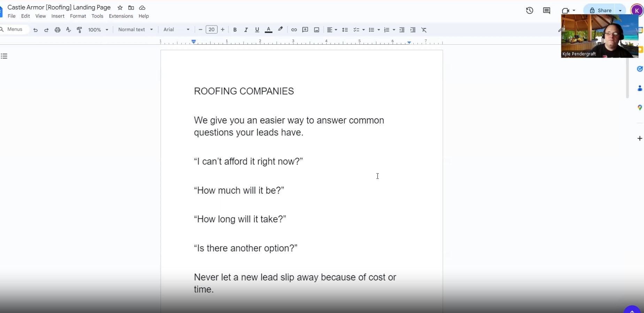
Task: Click the blue scroll-up circle button
Action: click(632, 310)
